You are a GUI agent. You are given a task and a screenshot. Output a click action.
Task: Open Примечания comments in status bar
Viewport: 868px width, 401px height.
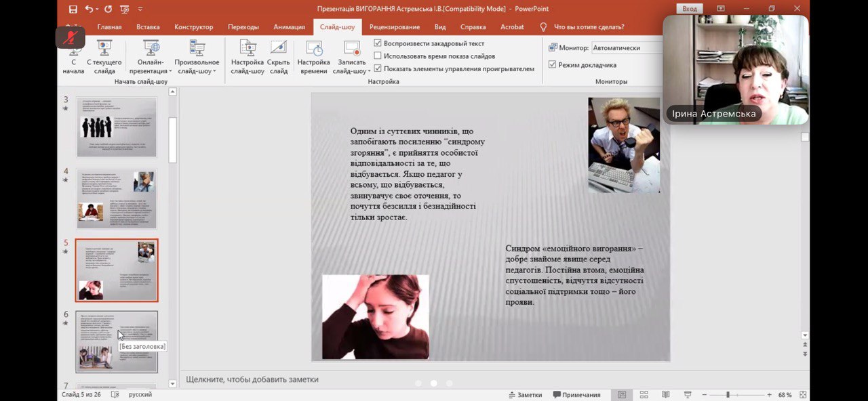click(576, 395)
